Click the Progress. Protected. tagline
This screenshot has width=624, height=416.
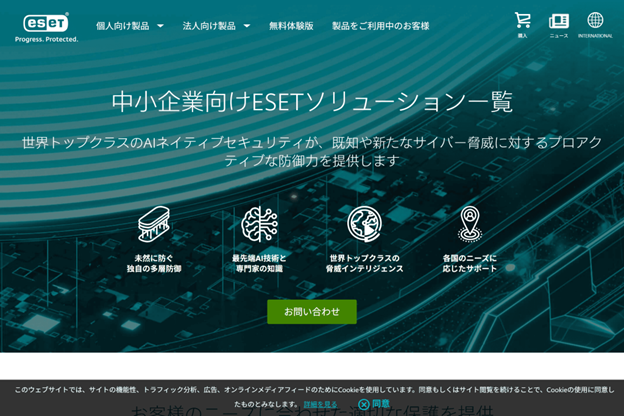click(47, 39)
